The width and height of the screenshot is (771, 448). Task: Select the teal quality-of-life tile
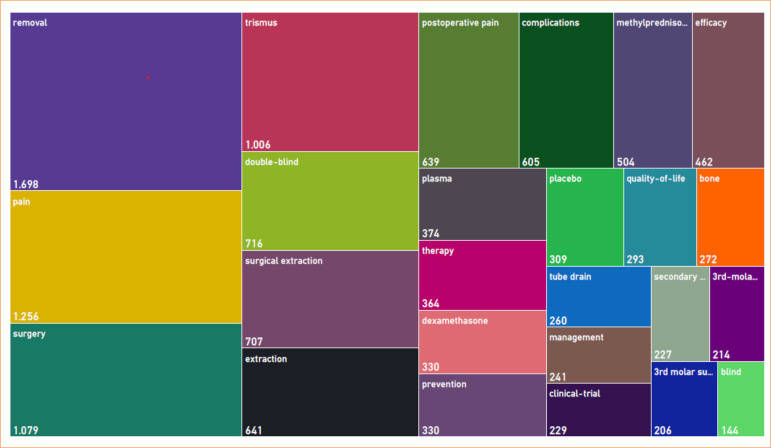point(660,217)
